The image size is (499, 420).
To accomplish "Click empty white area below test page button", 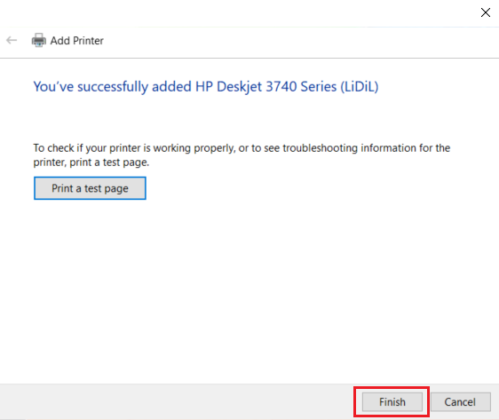I will pyautogui.click(x=249, y=290).
